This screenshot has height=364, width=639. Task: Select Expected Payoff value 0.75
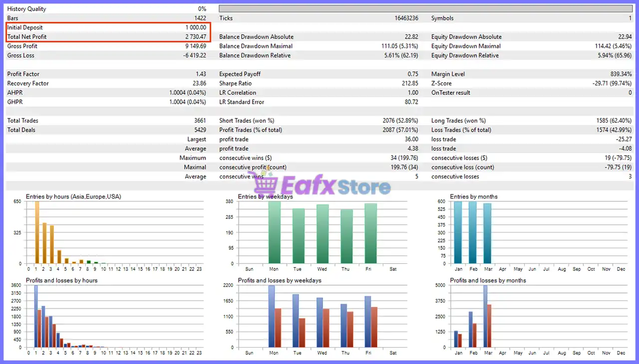click(413, 74)
